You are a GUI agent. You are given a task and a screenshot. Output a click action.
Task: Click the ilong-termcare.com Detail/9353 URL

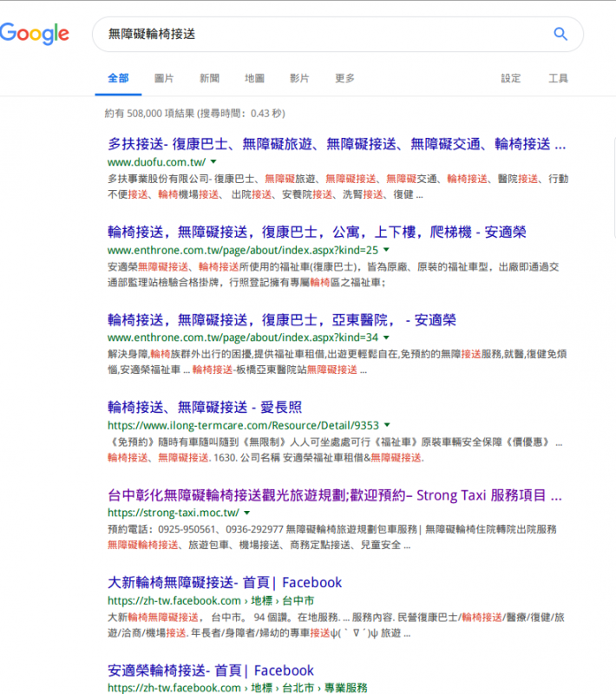pyautogui.click(x=244, y=425)
